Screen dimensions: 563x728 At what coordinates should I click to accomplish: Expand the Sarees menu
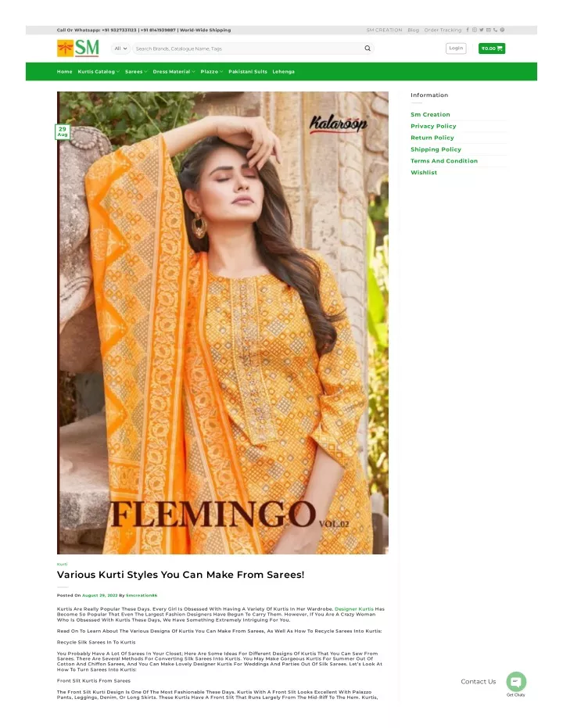coord(136,71)
